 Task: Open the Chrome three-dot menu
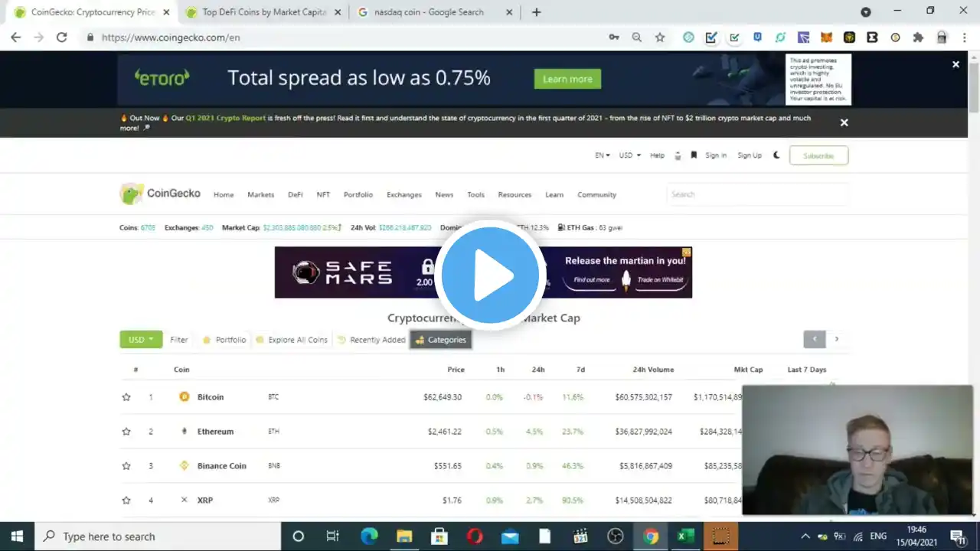[x=964, y=37]
